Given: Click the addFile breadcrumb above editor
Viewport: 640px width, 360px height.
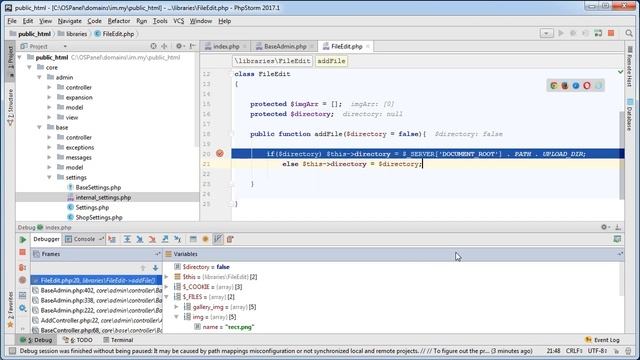Looking at the screenshot, I should click(331, 61).
